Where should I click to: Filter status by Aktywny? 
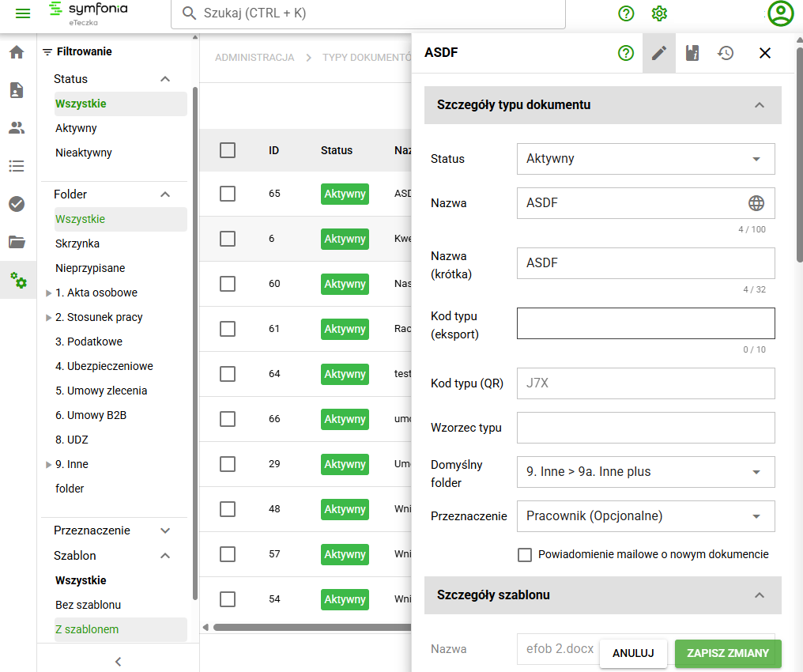coord(77,128)
